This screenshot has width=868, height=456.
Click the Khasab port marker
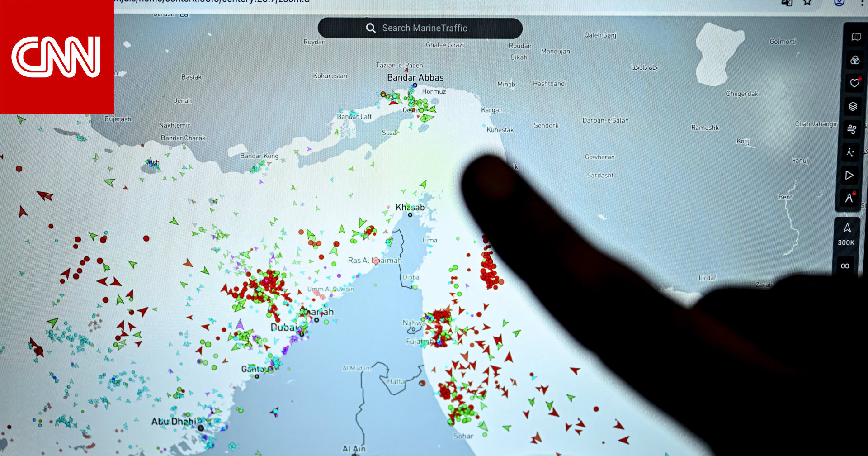point(410,214)
